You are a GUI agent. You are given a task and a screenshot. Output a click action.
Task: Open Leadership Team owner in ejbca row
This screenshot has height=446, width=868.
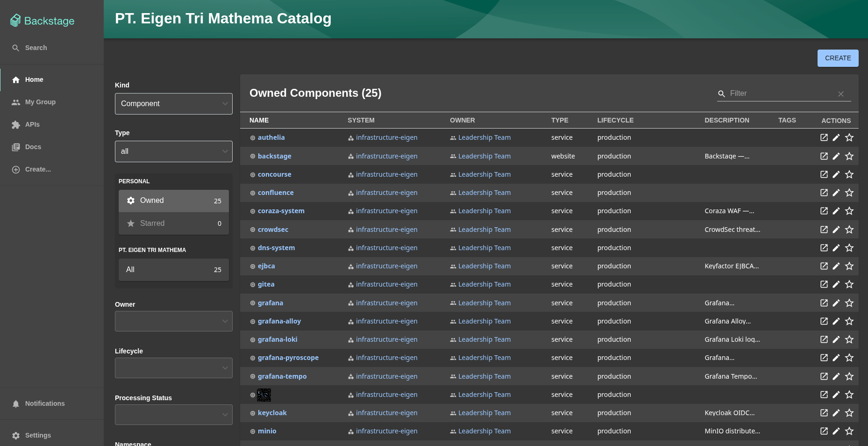[x=484, y=266]
